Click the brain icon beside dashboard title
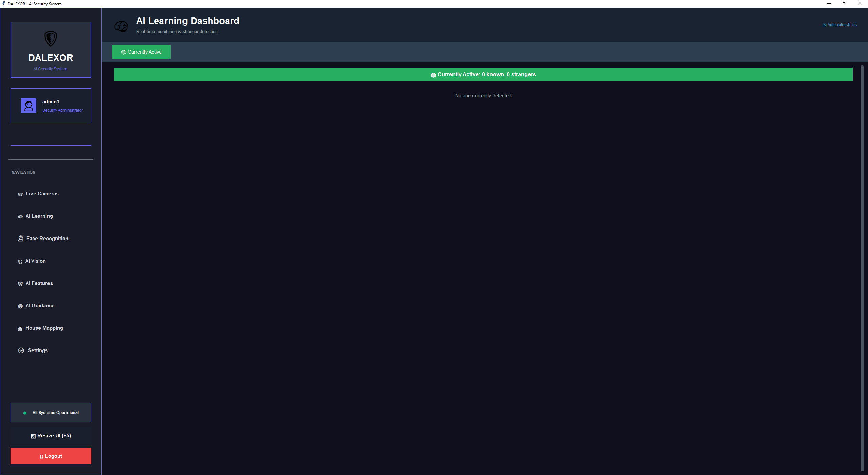The height and width of the screenshot is (475, 868). click(x=121, y=26)
